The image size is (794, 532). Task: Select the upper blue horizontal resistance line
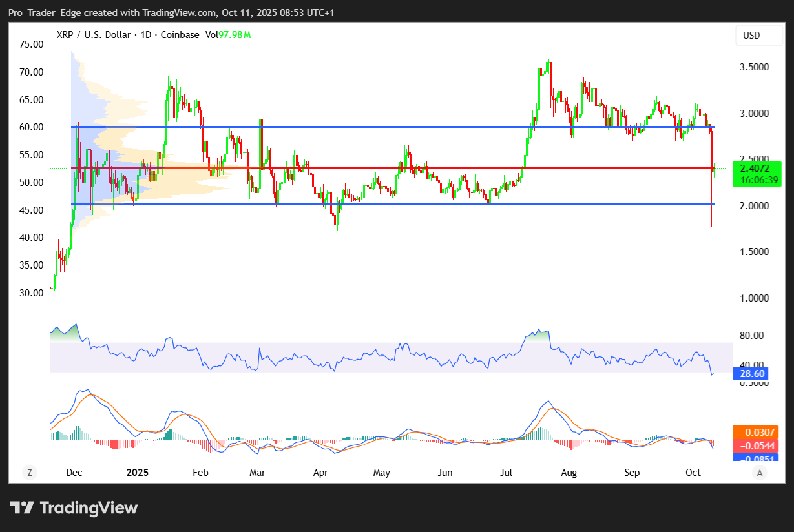[x=388, y=127]
